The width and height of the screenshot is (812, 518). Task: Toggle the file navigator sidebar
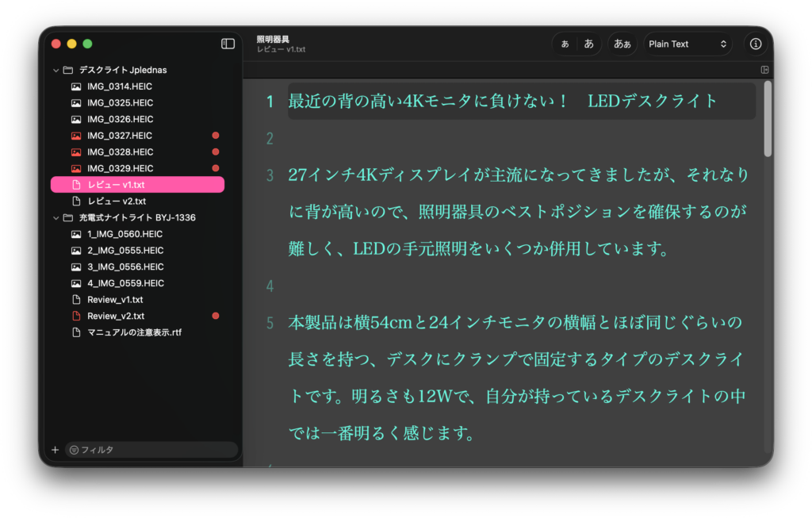coord(228,44)
